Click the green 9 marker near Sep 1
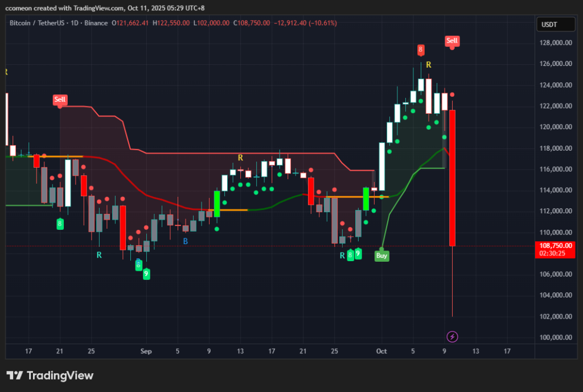This screenshot has width=583, height=392. coord(146,274)
